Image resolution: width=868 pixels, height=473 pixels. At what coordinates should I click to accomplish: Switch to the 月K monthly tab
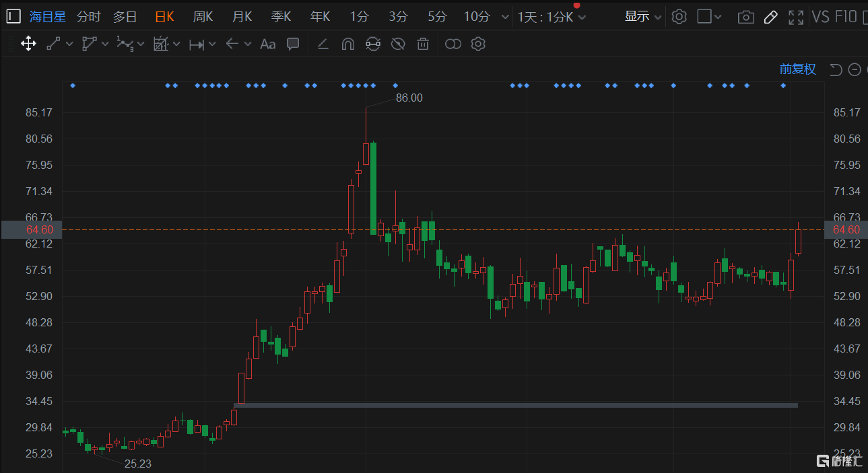[x=242, y=17]
